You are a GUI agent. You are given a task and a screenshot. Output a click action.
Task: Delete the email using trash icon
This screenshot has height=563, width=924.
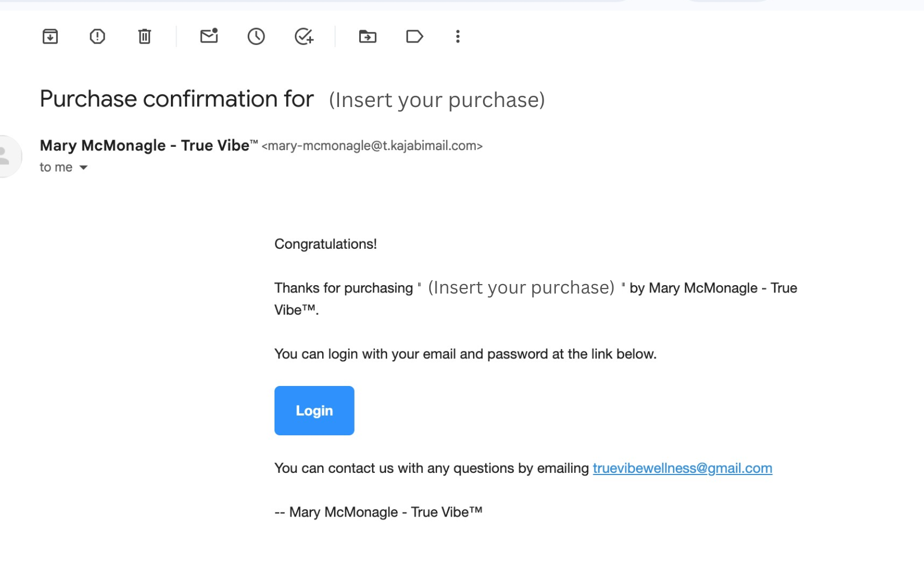(x=145, y=37)
